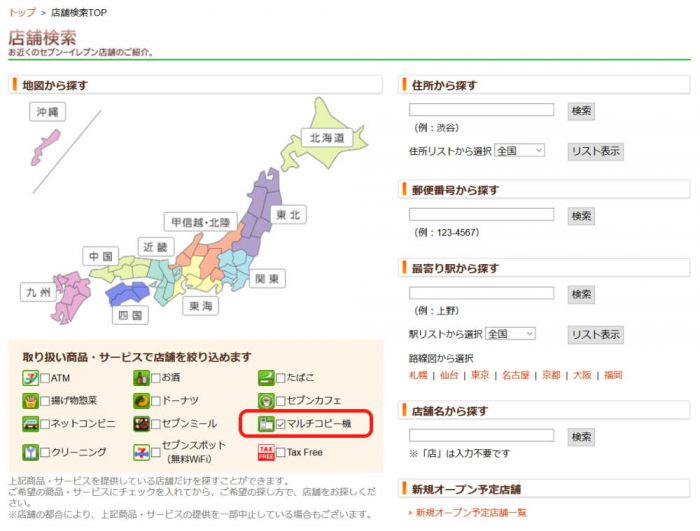The width and height of the screenshot is (700, 531).
Task: Select 関東 region label on map
Action: [267, 279]
